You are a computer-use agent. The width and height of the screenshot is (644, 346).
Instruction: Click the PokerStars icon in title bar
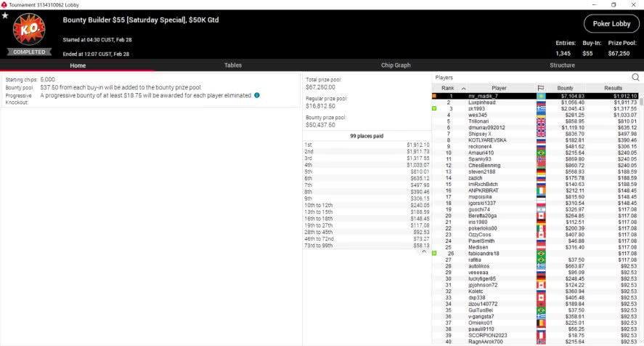coord(5,4)
